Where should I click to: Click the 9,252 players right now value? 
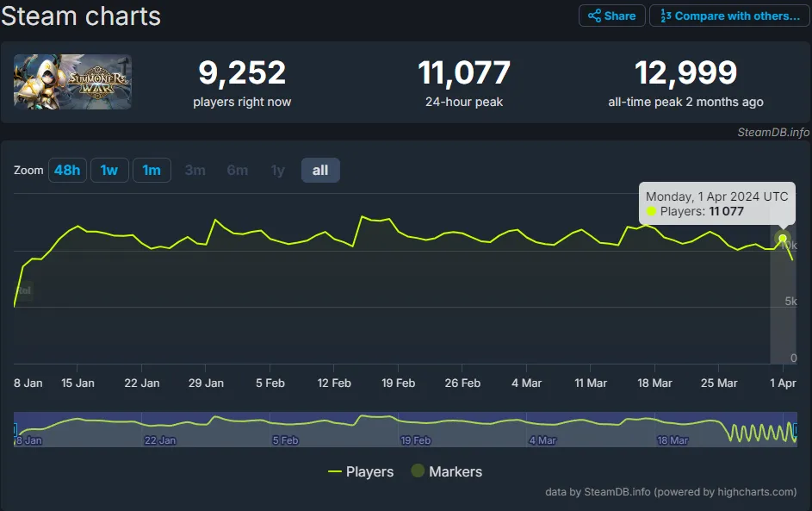pos(242,72)
